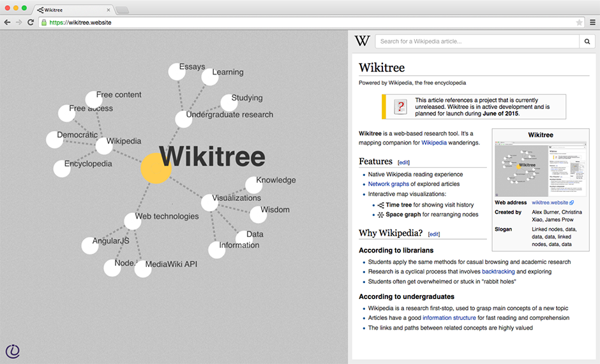
Task: Open the wikitree.website web address link
Action: [550, 203]
